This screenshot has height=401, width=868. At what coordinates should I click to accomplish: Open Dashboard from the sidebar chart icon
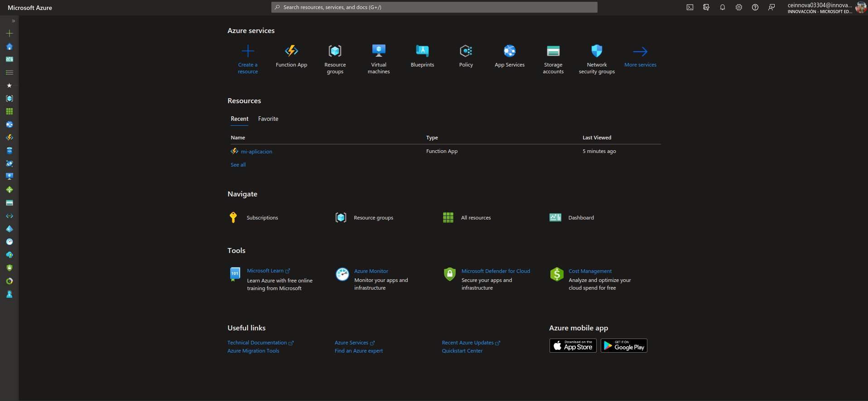9,59
